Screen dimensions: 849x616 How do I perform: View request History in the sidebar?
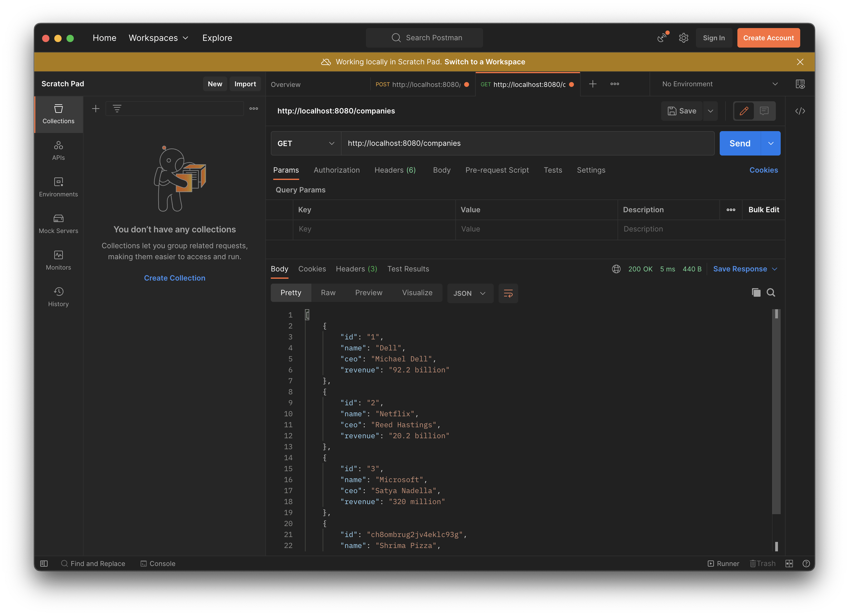tap(58, 296)
